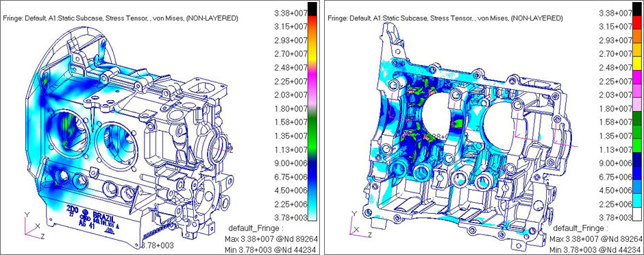Select the right viewport Fringe title text

tap(445, 18)
